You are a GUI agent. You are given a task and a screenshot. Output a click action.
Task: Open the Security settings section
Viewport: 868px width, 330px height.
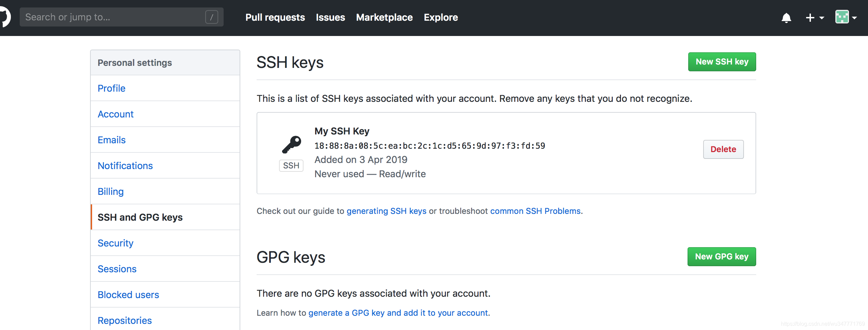coord(115,243)
